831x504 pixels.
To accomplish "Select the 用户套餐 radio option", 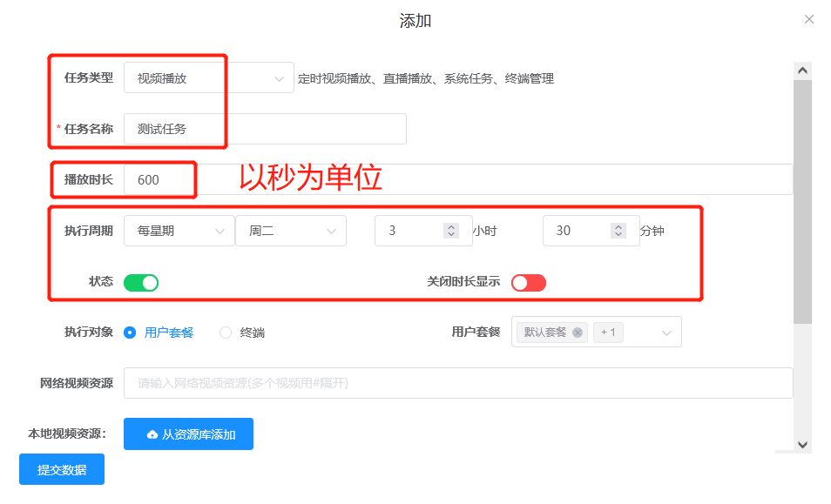I will [131, 333].
